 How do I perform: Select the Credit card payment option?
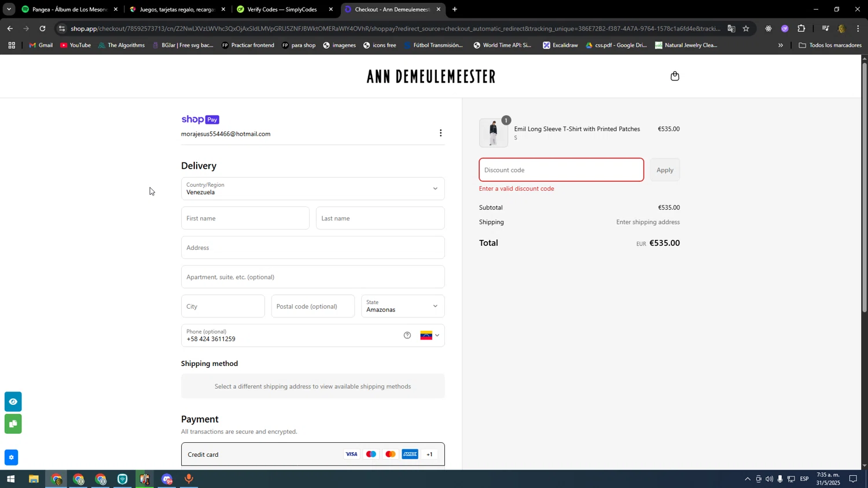coord(313,454)
